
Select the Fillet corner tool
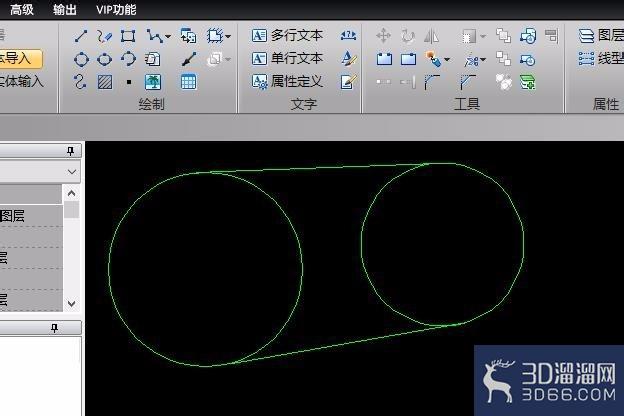pyautogui.click(x=431, y=82)
